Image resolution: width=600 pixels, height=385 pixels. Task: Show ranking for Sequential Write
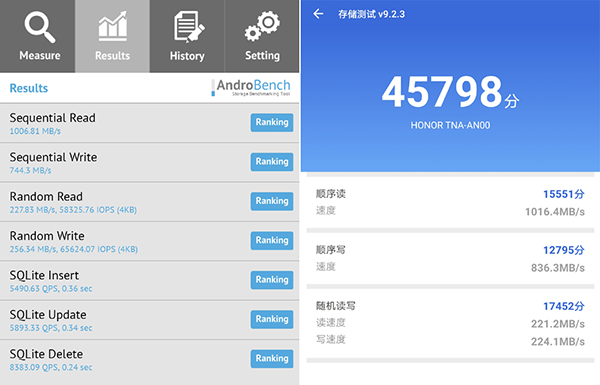[x=272, y=162]
